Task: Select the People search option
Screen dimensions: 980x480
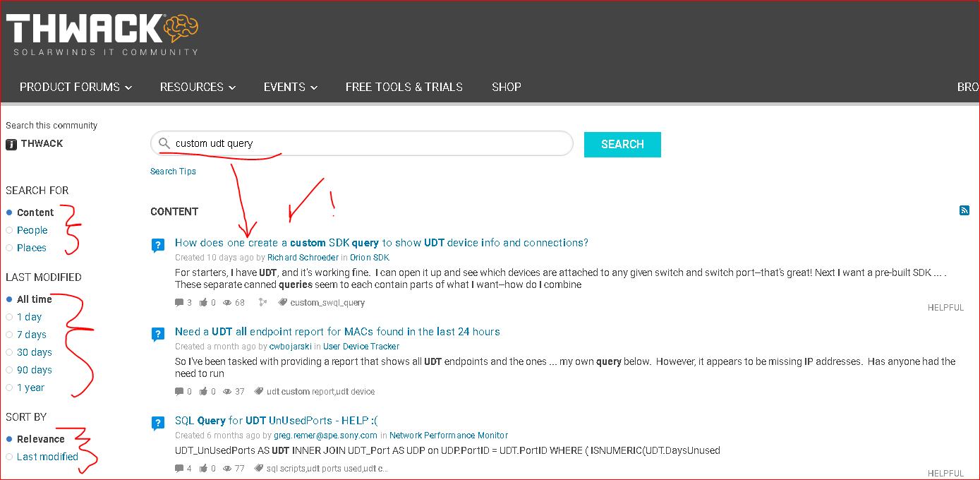Action: pos(32,230)
